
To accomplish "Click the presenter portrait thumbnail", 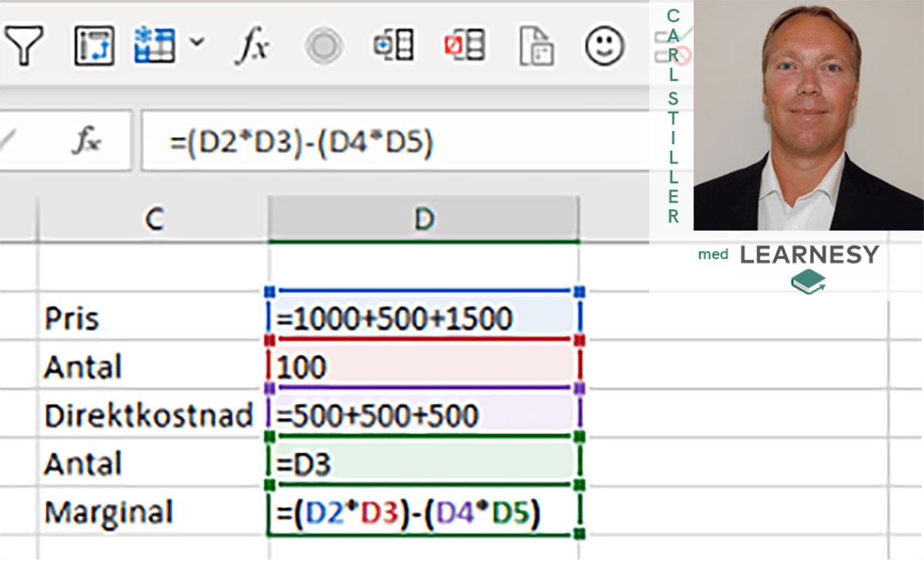I will point(807,115).
